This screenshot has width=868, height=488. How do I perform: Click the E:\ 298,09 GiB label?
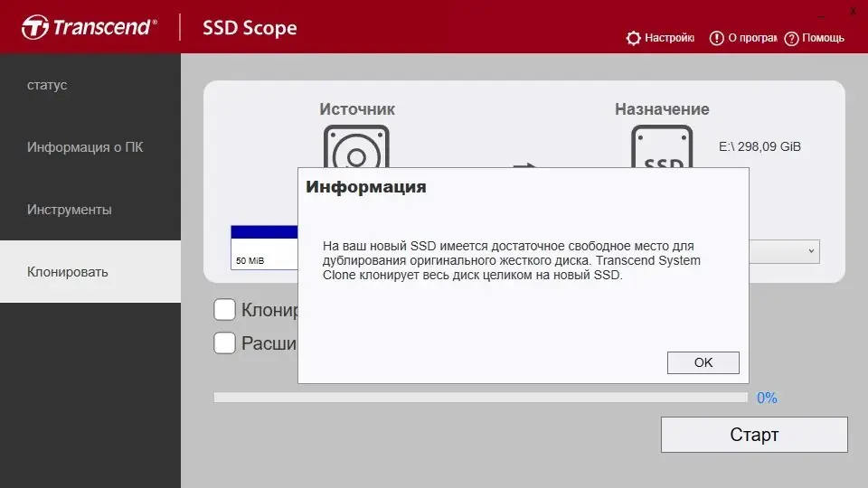[759, 146]
